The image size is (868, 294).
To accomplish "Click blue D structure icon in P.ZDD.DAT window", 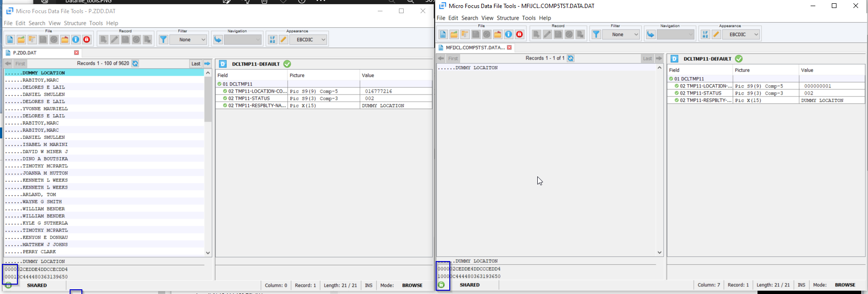I will pyautogui.click(x=223, y=64).
